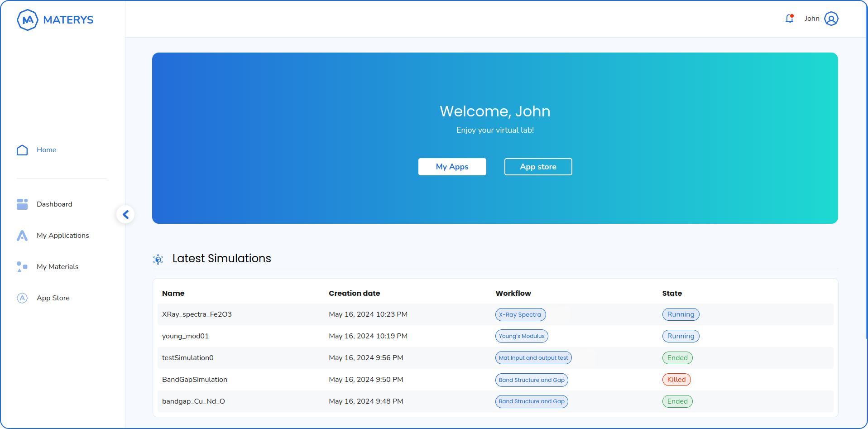Viewport: 868px width, 429px height.
Task: Open the App store banner button
Action: click(x=538, y=167)
